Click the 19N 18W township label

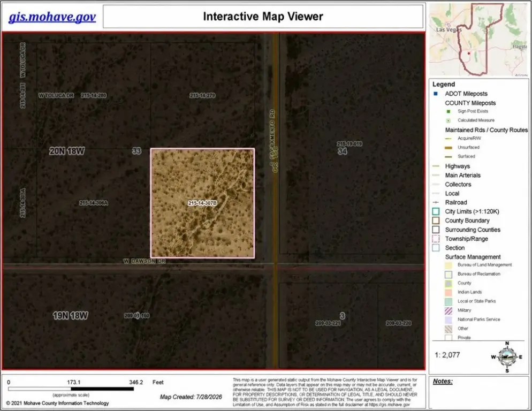point(71,316)
